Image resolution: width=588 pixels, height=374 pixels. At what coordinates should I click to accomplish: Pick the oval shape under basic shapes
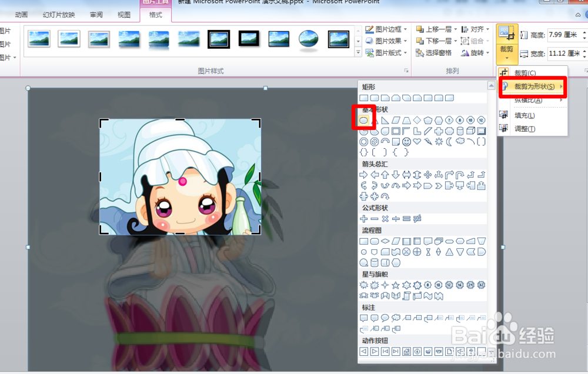click(363, 121)
